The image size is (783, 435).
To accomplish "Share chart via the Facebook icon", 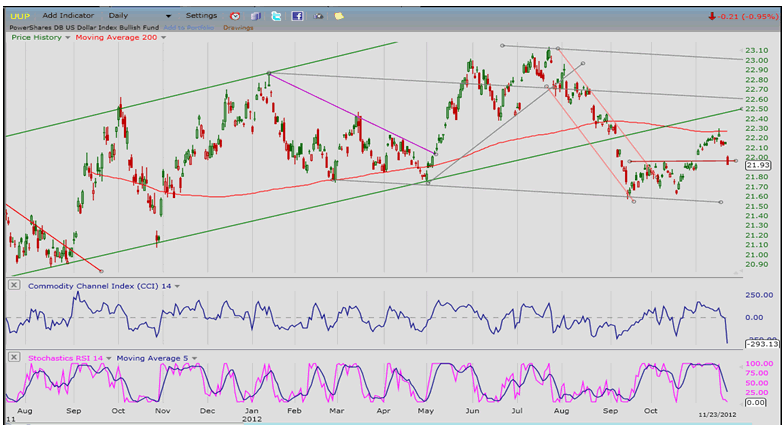I will (x=297, y=16).
